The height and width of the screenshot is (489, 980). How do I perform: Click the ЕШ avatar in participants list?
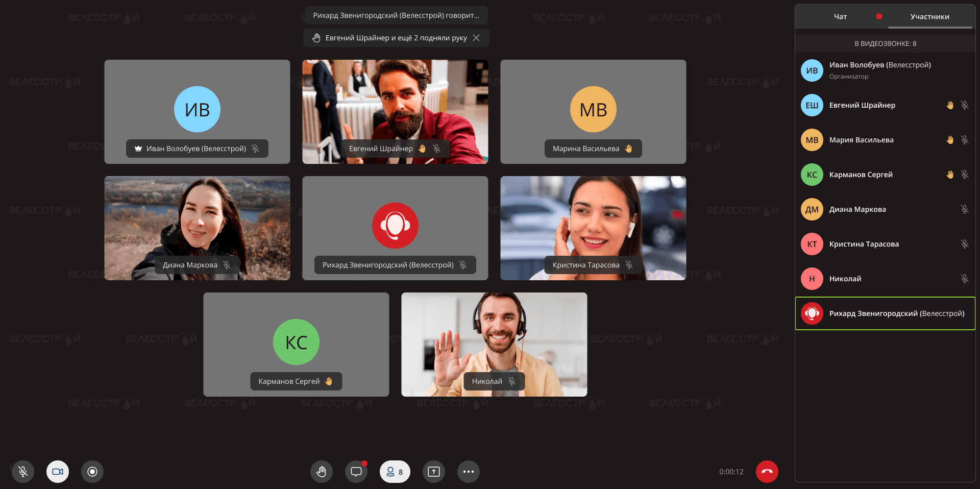tap(812, 105)
